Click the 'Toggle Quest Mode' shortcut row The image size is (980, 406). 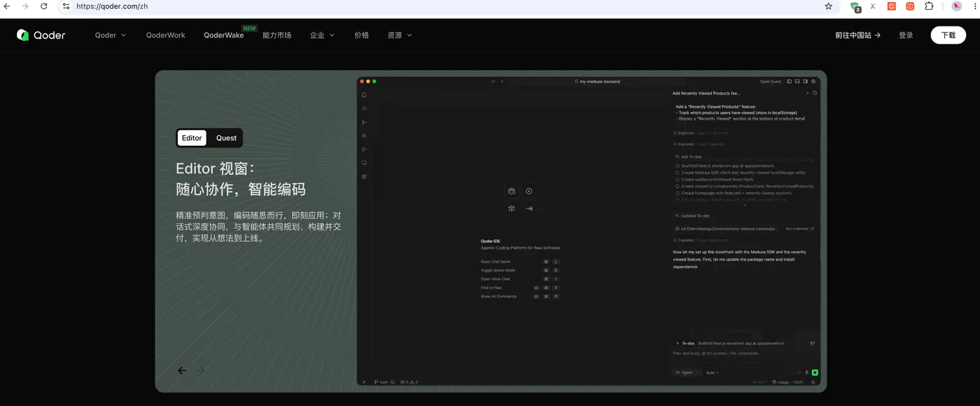(520, 270)
